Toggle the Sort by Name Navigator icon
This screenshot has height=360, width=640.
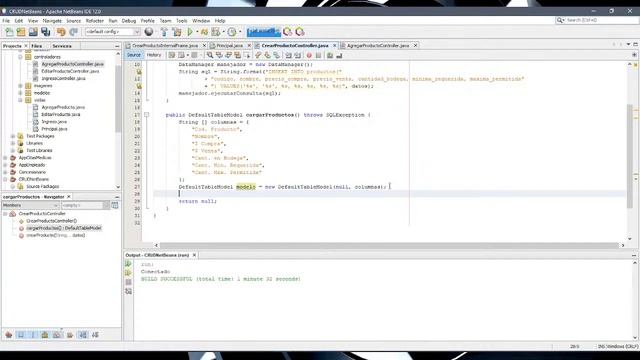(x=83, y=335)
